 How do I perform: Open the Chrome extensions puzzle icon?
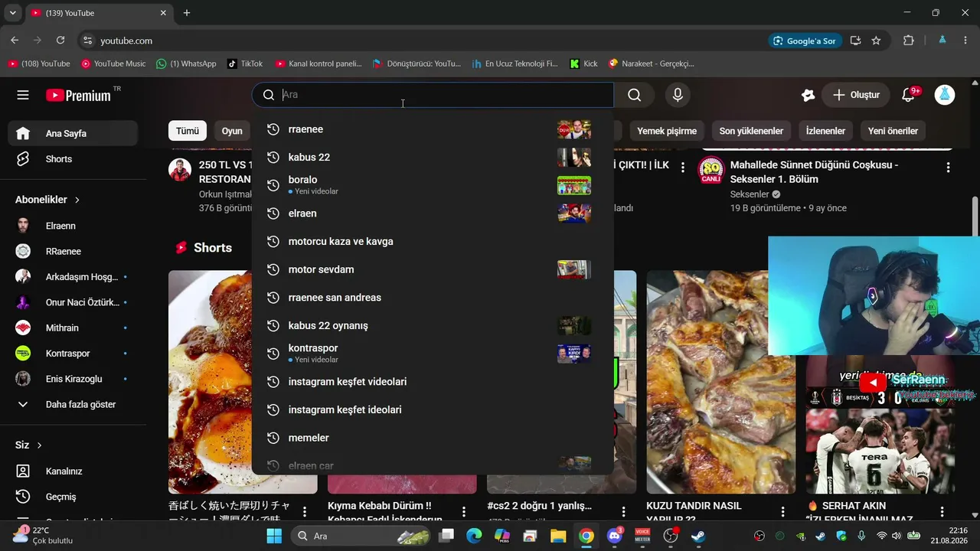click(x=909, y=41)
